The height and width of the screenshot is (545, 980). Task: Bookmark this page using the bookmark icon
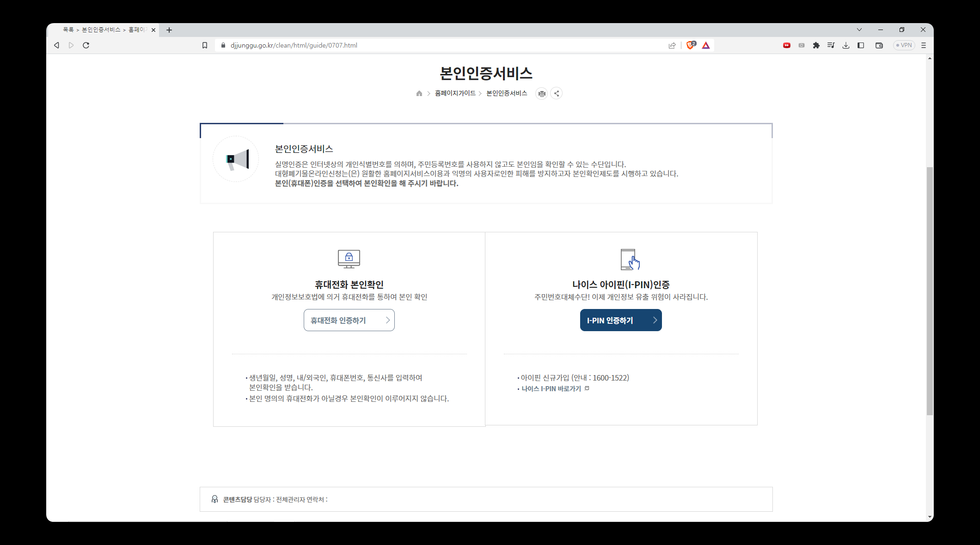(205, 45)
